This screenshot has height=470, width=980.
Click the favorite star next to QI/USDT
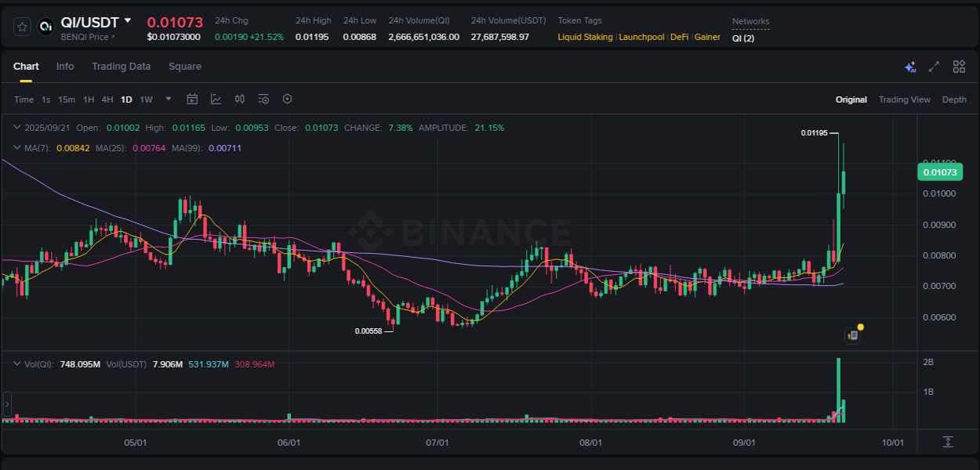pos(21,26)
